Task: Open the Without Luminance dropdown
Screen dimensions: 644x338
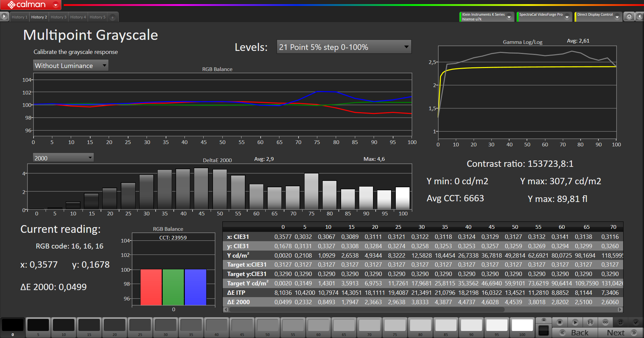Action: [x=70, y=66]
